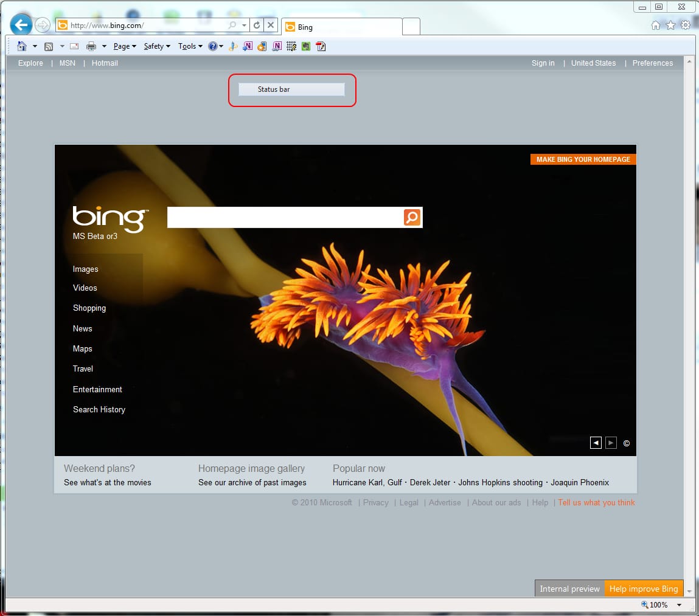Click the Forward navigation arrow
Viewport: 699px width, 616px height.
tap(43, 25)
